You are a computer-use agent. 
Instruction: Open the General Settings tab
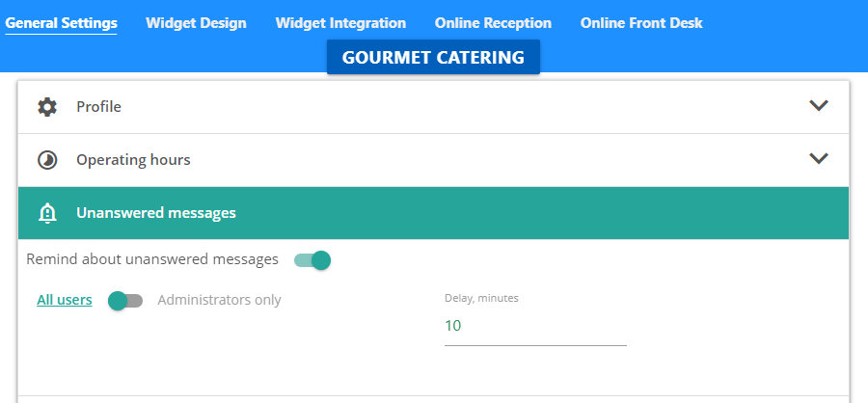click(x=62, y=23)
